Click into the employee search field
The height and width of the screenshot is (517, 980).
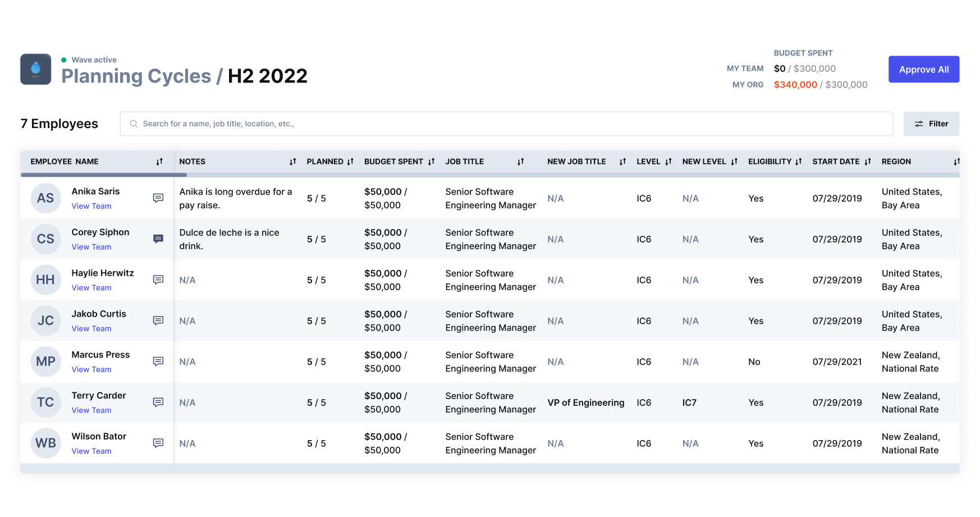(x=505, y=123)
